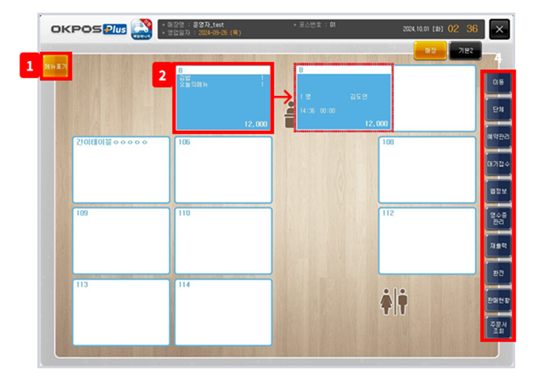Screen dimensions: 544x392
Task: Toggle the 메뉴표기 menu display button
Action: [x=56, y=67]
